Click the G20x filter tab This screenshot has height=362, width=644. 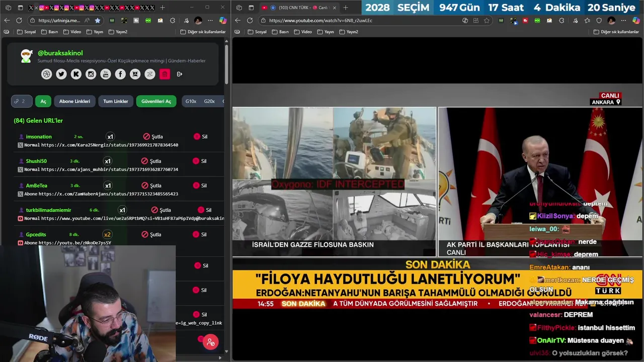(x=209, y=101)
